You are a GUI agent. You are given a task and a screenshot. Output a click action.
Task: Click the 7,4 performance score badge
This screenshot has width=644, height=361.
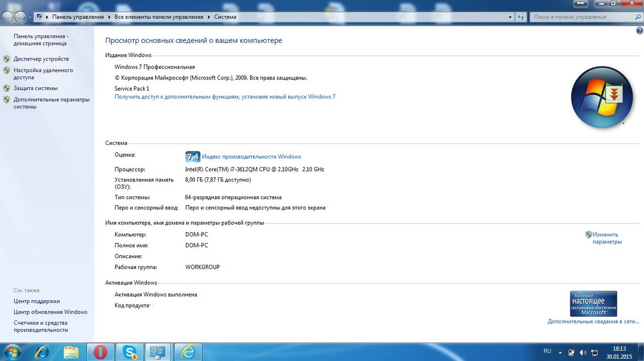[x=193, y=157]
